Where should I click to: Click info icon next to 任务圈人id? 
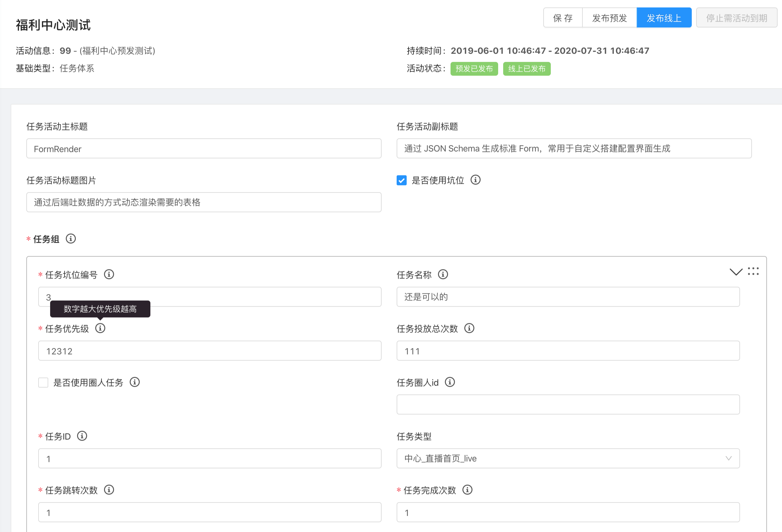pos(450,382)
